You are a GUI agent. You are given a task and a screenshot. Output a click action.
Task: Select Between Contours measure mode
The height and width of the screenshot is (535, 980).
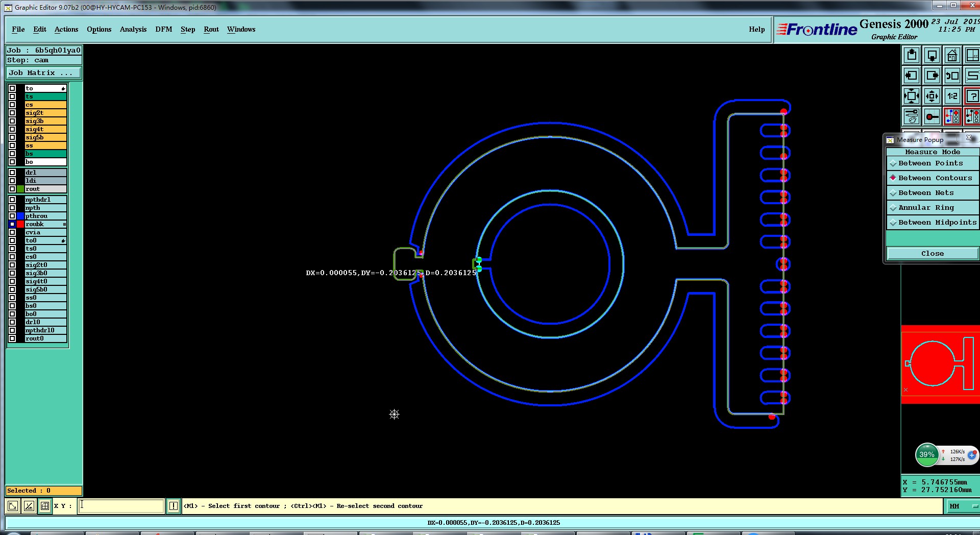[x=933, y=178]
